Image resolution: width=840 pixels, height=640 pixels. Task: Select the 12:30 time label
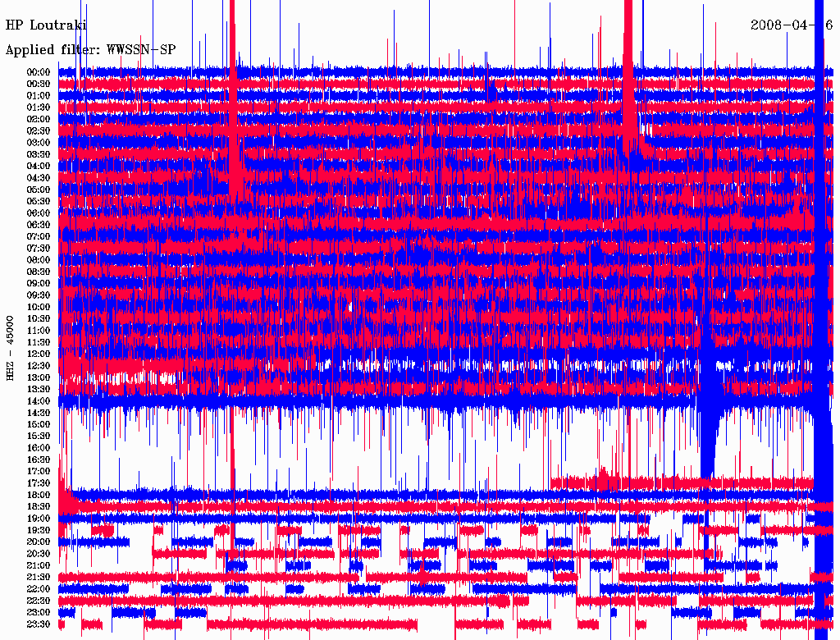pos(39,366)
